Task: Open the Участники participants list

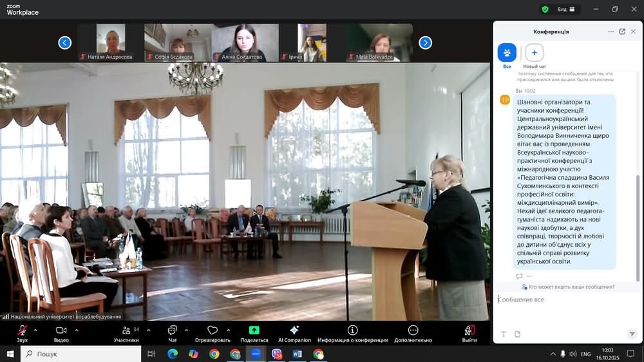Action: click(126, 332)
